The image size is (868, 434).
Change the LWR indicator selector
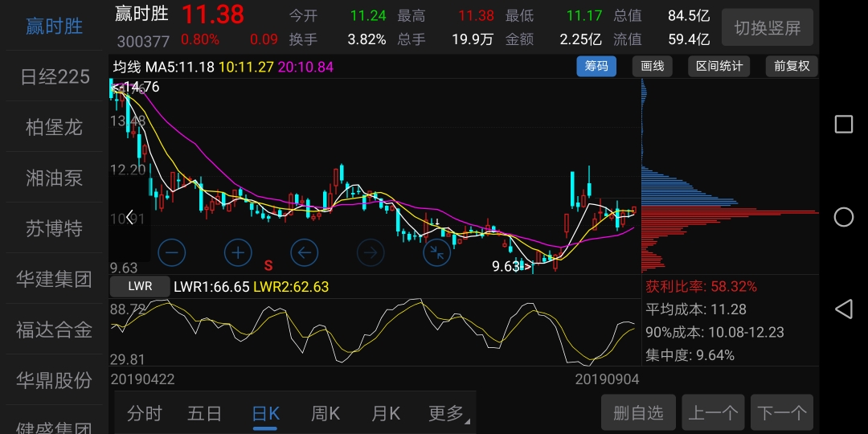pos(140,287)
